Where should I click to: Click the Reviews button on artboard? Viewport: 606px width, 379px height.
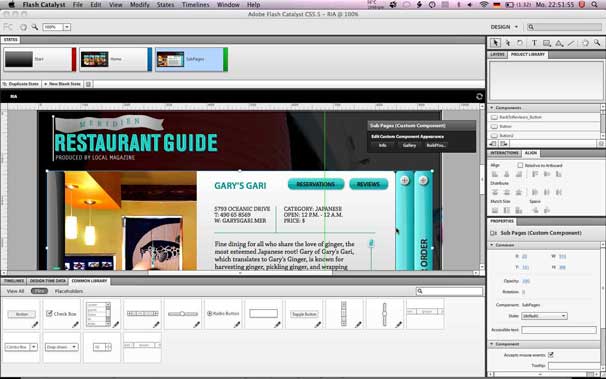tap(369, 184)
